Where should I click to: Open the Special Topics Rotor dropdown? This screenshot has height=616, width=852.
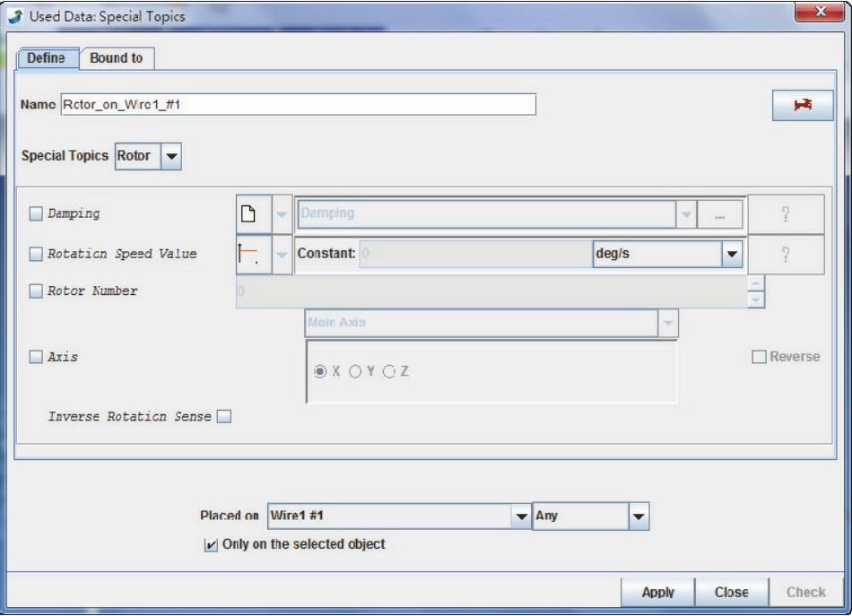[171, 156]
